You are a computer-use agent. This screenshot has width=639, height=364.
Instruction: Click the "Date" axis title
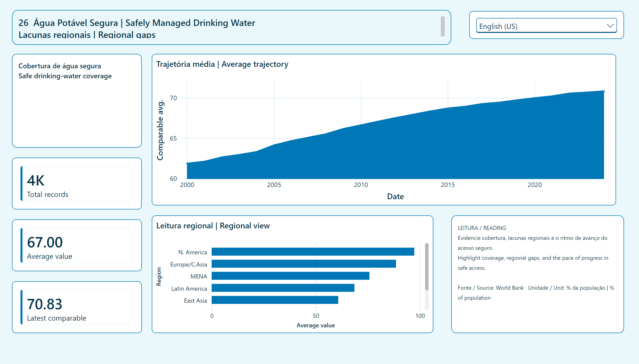(x=395, y=196)
